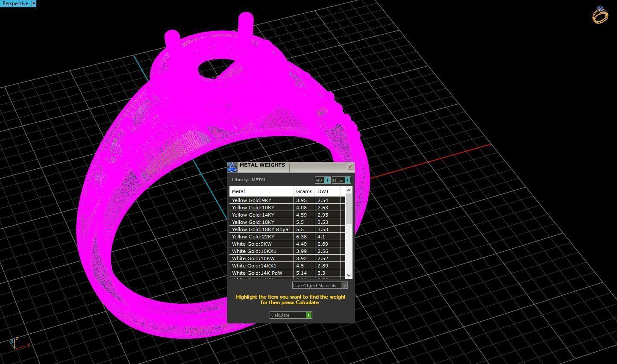Click the green arrow on the Calculate button
Screen dimensions: 617x364
pyautogui.click(x=308, y=315)
